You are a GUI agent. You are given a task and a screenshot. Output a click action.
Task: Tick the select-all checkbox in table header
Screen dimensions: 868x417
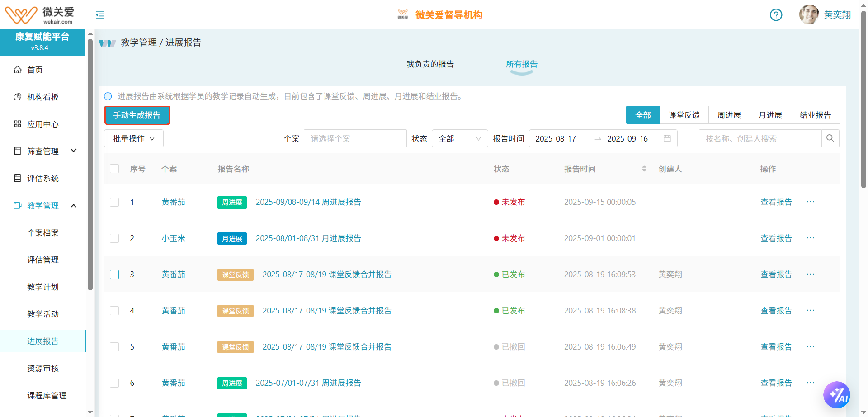(114, 169)
